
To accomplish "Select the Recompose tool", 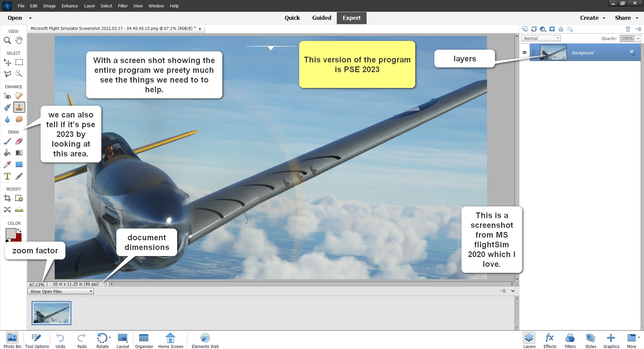I will coord(19,198).
